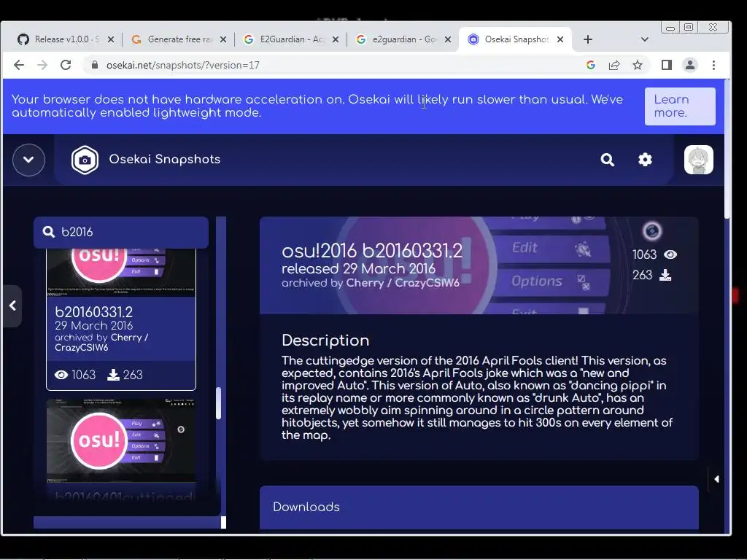
Task: Click the osu! badge icon above view count
Action: 652,231
